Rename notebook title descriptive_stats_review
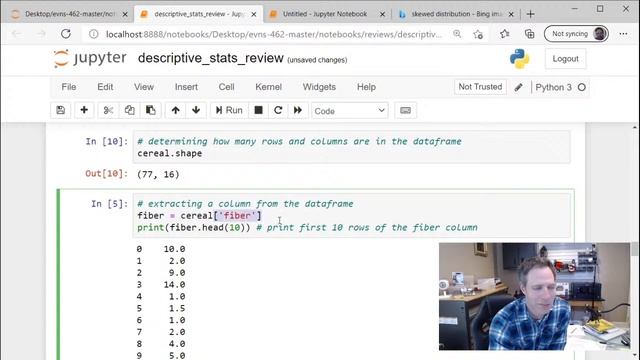The width and height of the screenshot is (640, 360). pyautogui.click(x=211, y=58)
